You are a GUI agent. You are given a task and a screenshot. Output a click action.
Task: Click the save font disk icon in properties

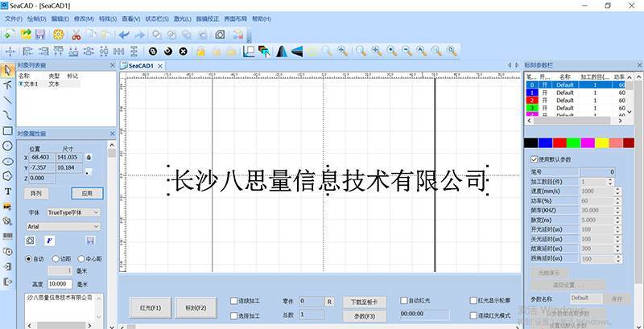click(x=90, y=241)
